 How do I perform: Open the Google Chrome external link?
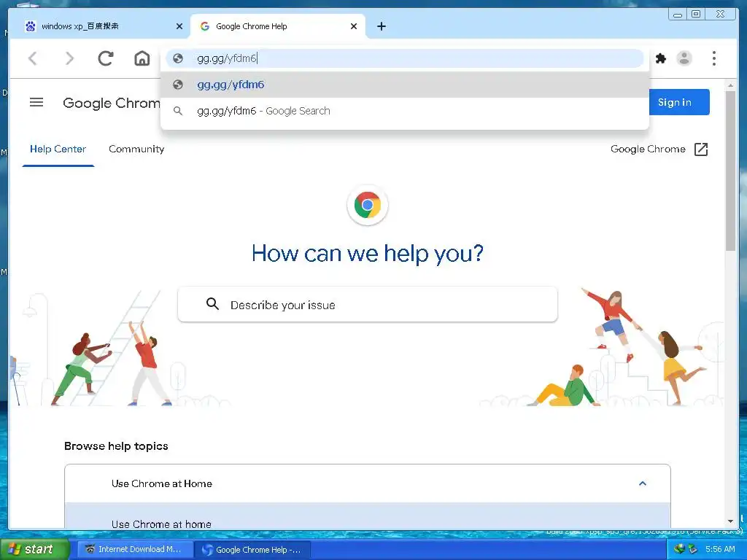pyautogui.click(x=659, y=149)
